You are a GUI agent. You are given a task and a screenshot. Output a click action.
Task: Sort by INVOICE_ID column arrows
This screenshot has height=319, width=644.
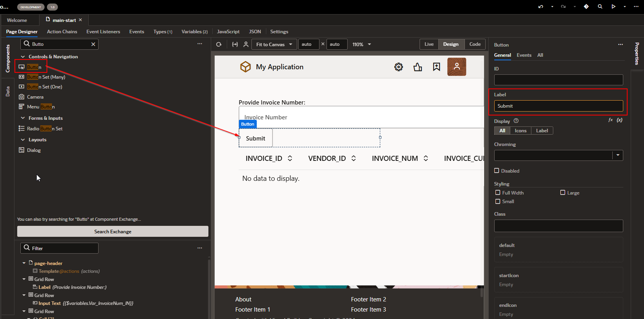pyautogui.click(x=290, y=158)
